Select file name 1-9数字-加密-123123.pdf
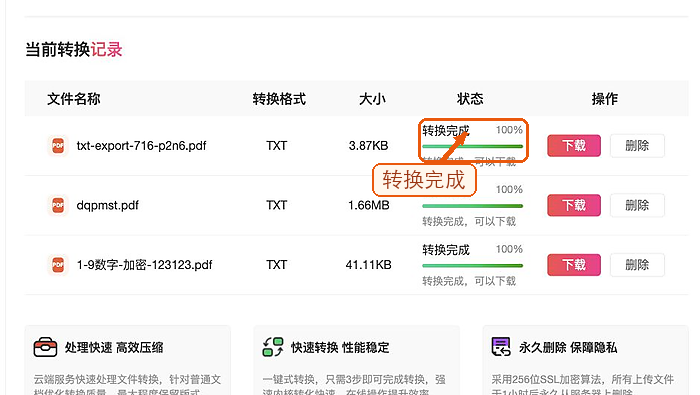This screenshot has width=700, height=395. [144, 265]
